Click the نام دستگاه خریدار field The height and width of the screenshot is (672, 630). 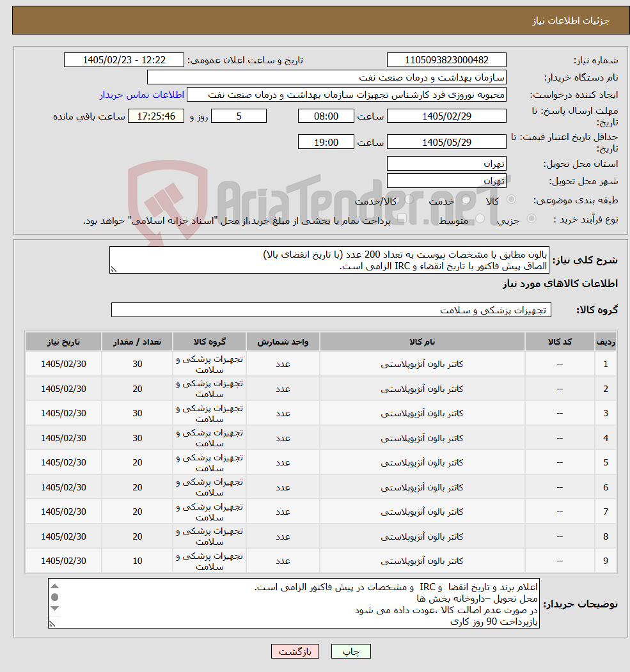click(327, 77)
